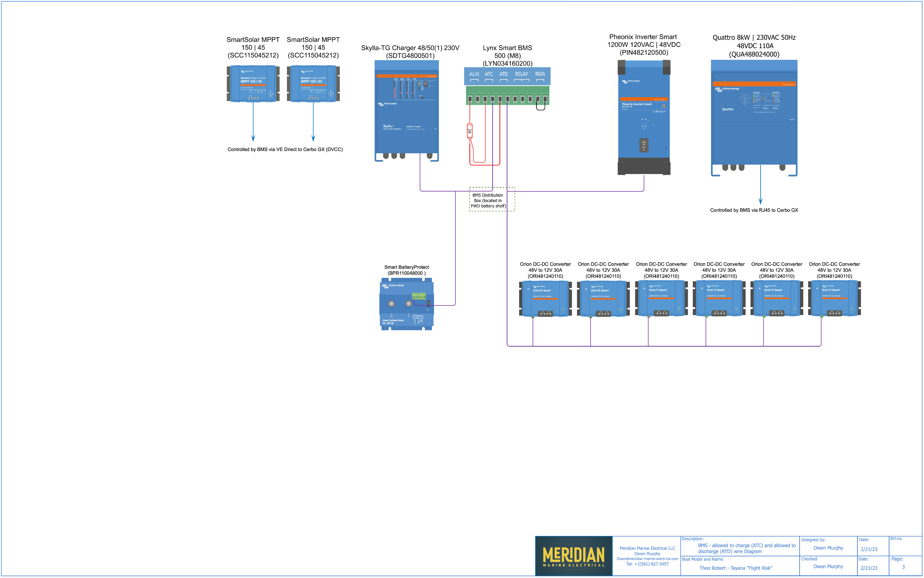Viewport: 924px width, 578px height.
Task: Click the fifth Orion DC-DC Converter image
Action: click(777, 298)
